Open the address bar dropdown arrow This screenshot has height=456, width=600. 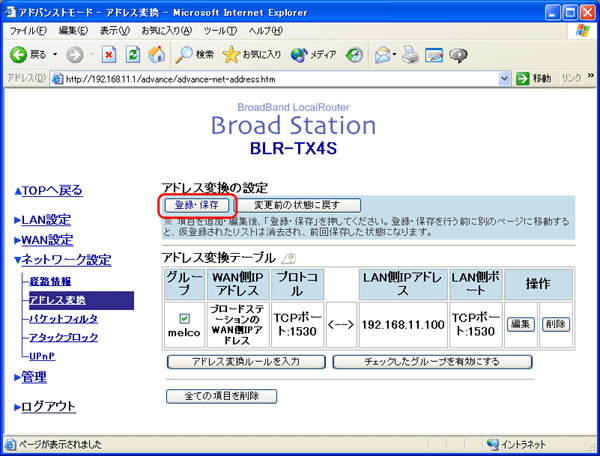click(x=504, y=79)
